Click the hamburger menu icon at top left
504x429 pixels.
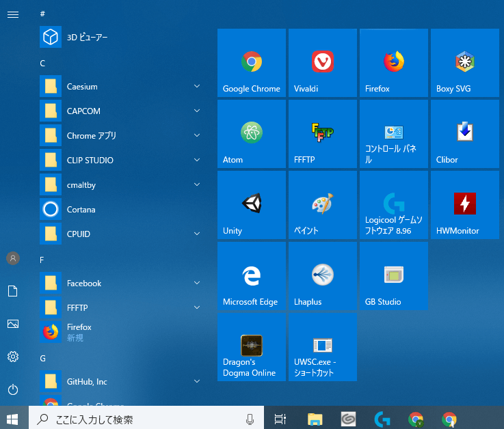coord(13,14)
